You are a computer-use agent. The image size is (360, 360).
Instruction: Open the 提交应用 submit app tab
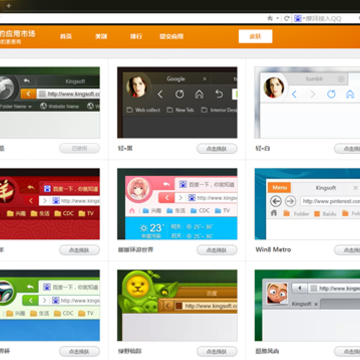[x=171, y=36]
